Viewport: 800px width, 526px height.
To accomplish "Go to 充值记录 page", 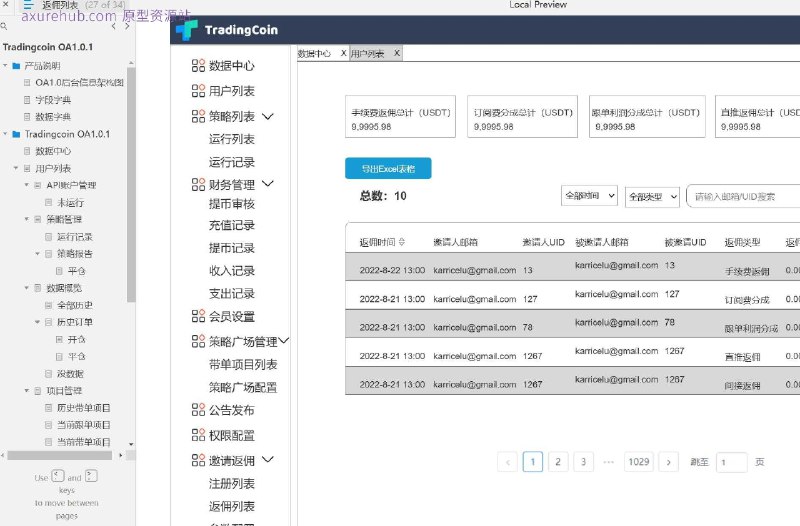I will click(232, 225).
